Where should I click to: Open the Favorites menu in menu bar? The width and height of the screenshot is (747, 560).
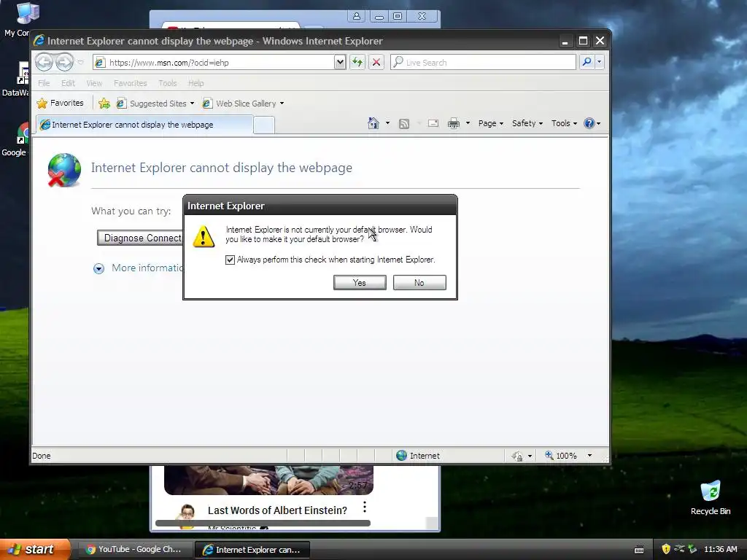pos(130,83)
